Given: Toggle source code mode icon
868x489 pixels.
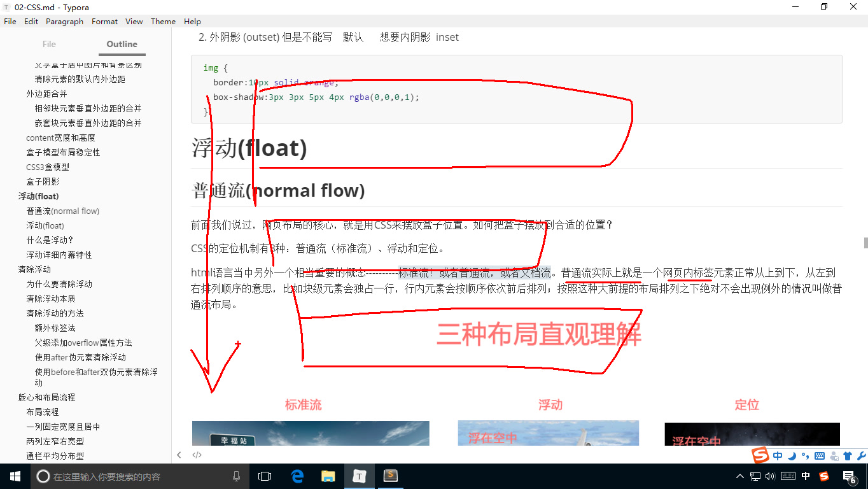Looking at the screenshot, I should click(x=197, y=455).
